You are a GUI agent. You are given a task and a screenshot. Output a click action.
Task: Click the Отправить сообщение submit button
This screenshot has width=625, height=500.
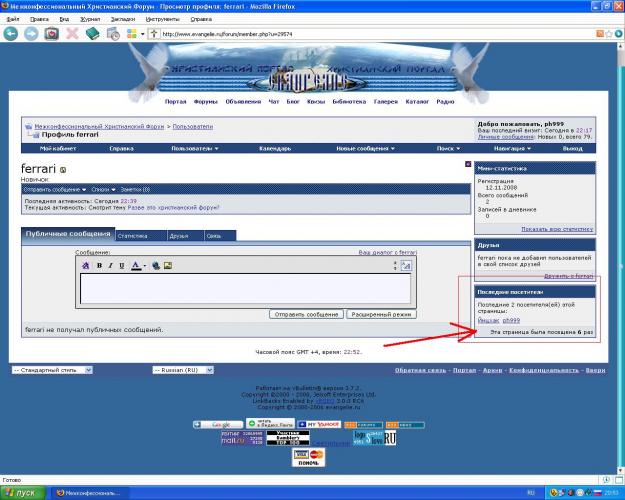(x=305, y=314)
